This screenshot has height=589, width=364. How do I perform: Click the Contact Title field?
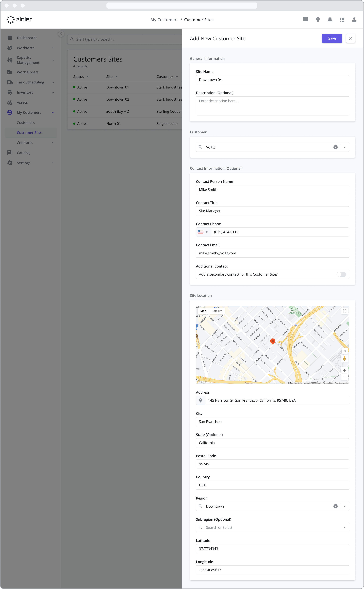(x=272, y=211)
